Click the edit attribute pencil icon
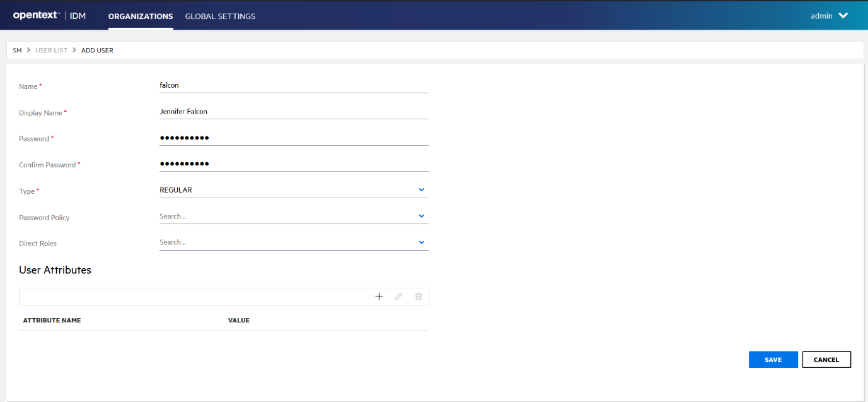The height and width of the screenshot is (402, 868). pyautogui.click(x=398, y=296)
